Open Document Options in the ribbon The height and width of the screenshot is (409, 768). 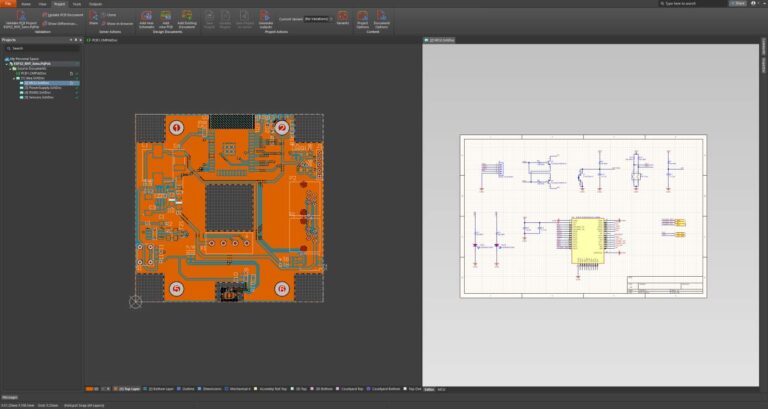pos(382,16)
